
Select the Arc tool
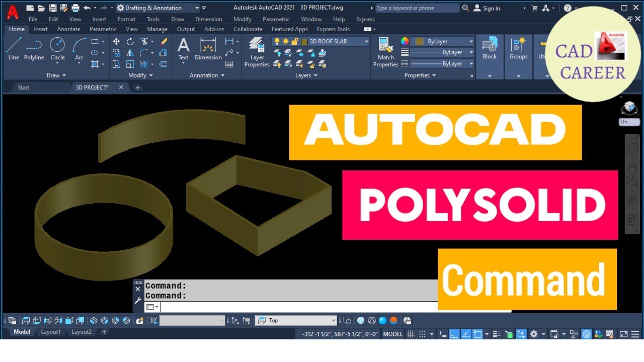(x=79, y=49)
